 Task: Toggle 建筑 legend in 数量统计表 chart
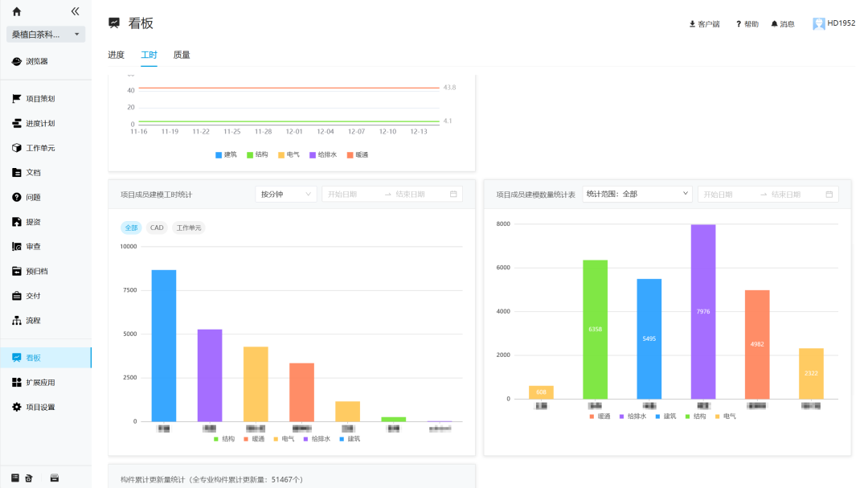point(666,416)
